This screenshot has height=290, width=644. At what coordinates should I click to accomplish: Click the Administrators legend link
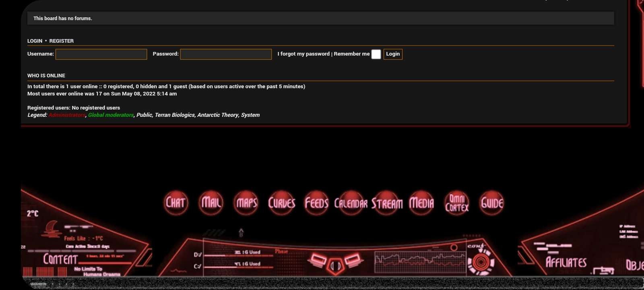[x=67, y=115]
